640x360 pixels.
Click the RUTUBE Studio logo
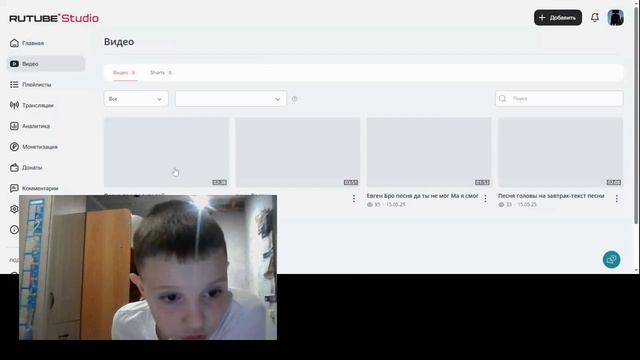click(54, 18)
